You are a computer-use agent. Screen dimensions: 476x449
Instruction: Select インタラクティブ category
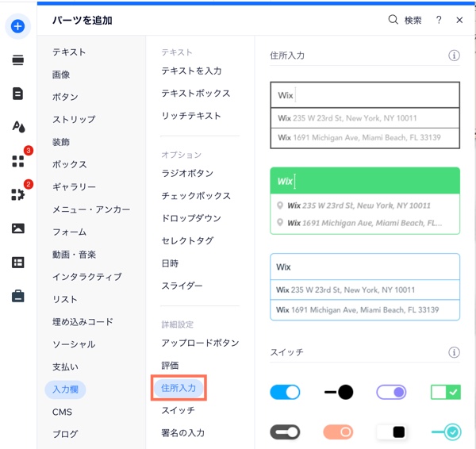pyautogui.click(x=87, y=277)
